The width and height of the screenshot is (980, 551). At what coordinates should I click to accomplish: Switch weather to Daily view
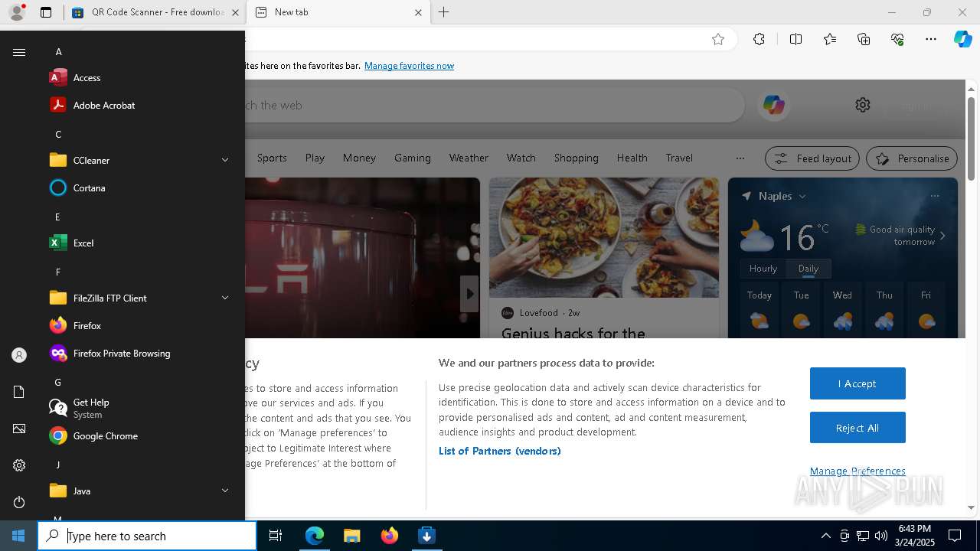(808, 269)
